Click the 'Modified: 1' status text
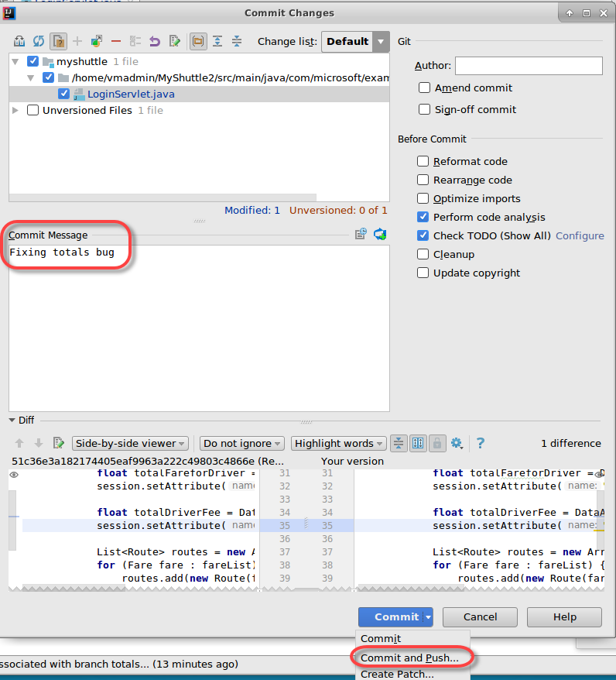 click(x=252, y=211)
